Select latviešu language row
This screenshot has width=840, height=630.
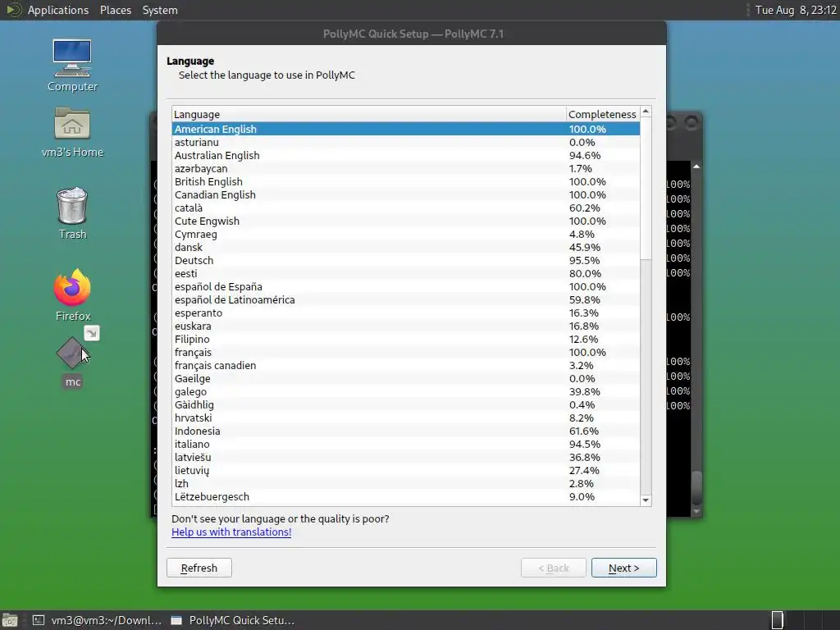click(406, 457)
